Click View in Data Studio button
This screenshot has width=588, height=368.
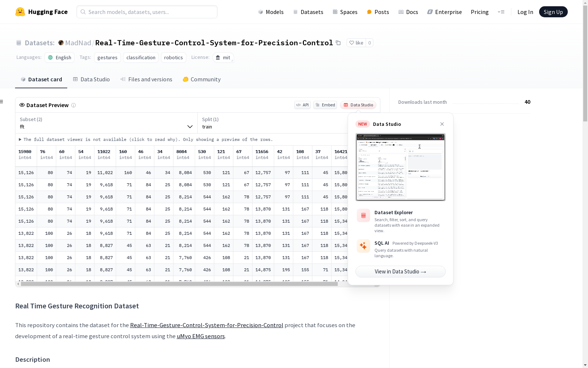[x=401, y=272]
